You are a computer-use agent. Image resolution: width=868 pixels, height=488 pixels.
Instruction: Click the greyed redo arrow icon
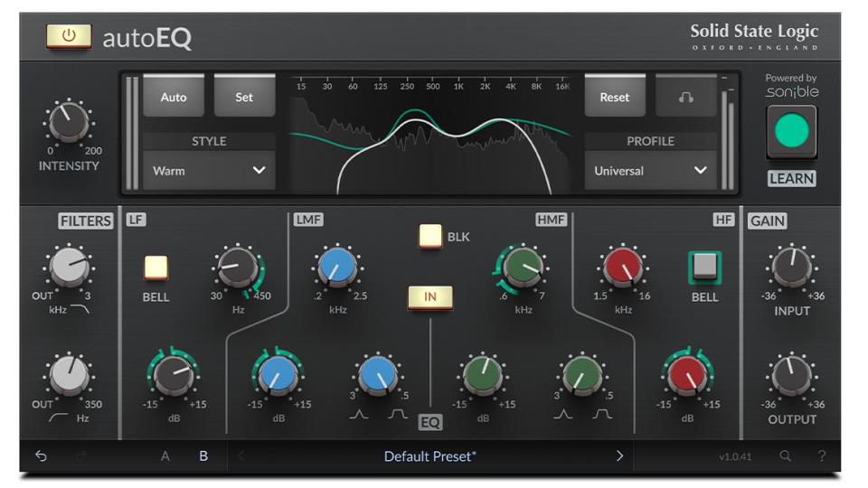pyautogui.click(x=80, y=455)
